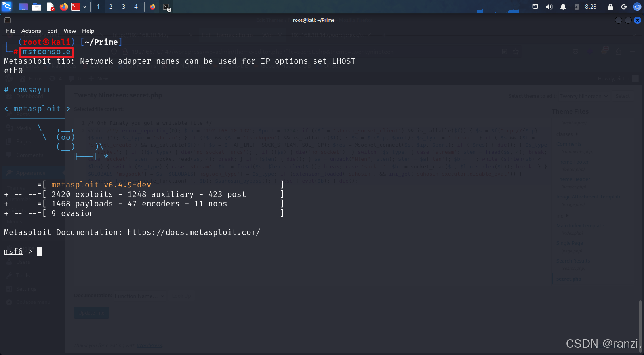
Task: Click the show desktop panel icon
Action: click(x=23, y=6)
